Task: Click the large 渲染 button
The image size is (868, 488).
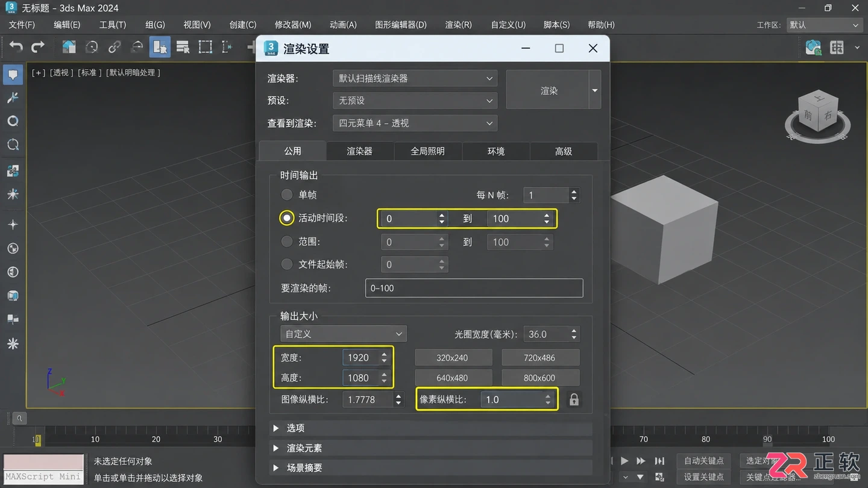Action: [547, 90]
